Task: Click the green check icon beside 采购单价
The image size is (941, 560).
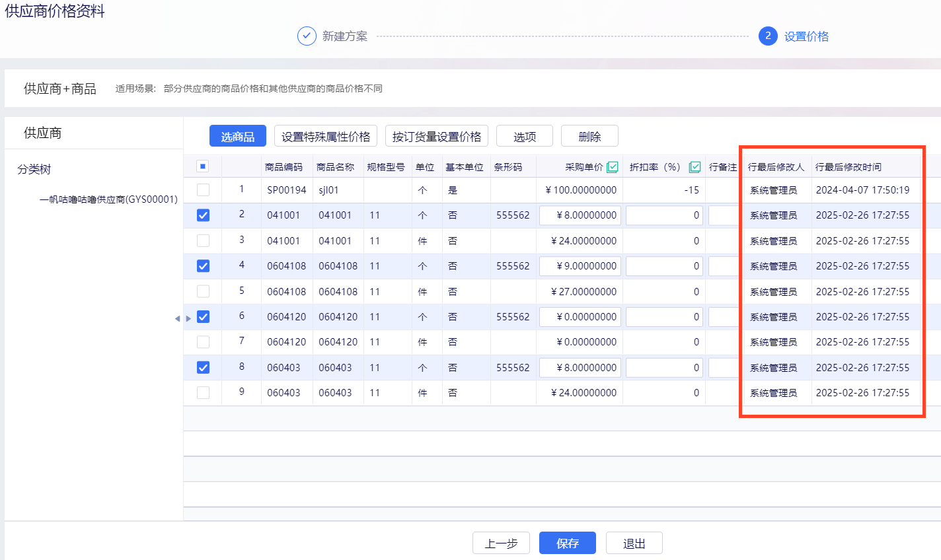Action: (x=613, y=167)
